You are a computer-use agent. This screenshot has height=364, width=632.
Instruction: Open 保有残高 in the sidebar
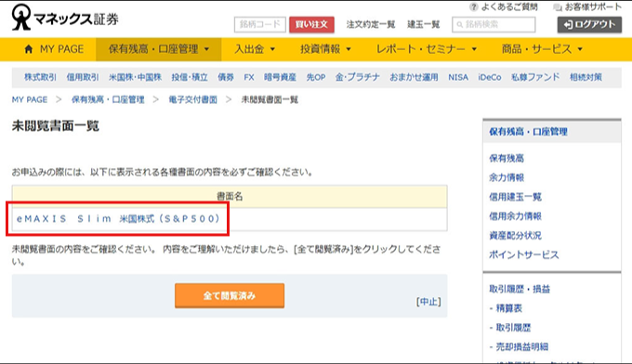[507, 158]
